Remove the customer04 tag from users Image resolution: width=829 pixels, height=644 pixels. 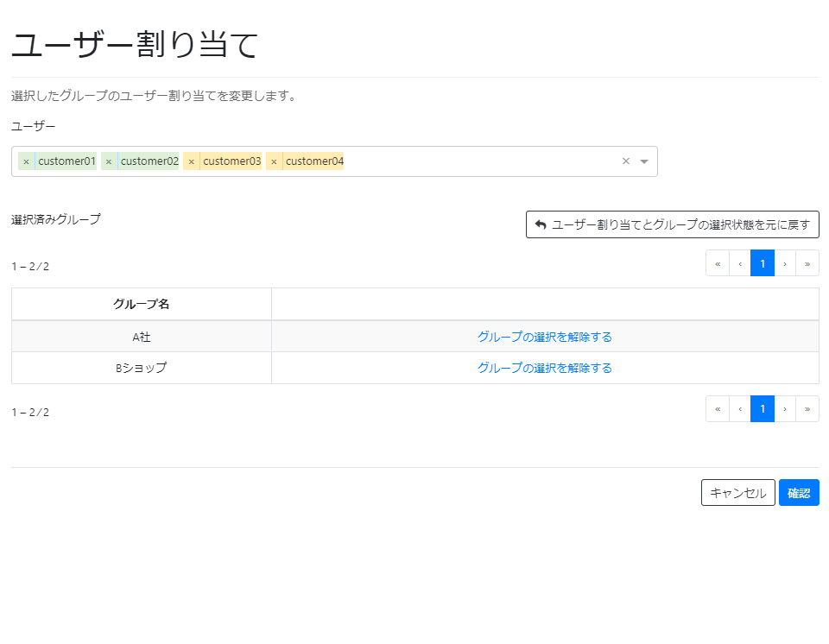point(274,161)
